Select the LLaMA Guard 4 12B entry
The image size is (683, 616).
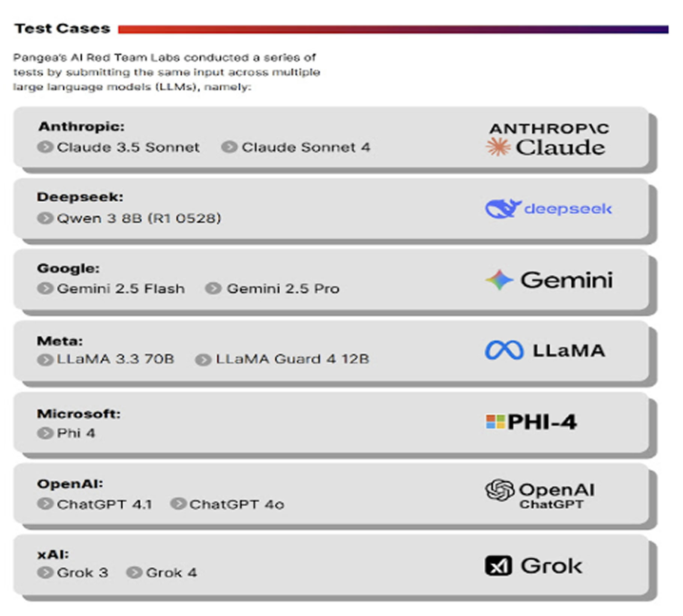point(292,359)
